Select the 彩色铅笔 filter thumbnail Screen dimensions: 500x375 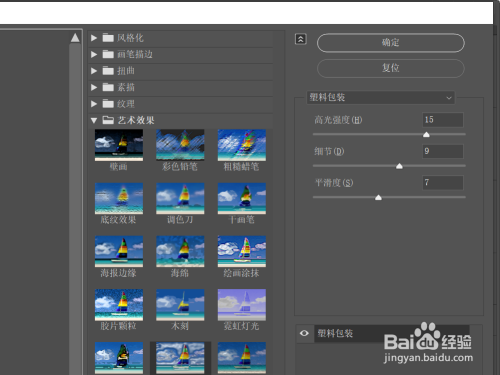pyautogui.click(x=180, y=145)
